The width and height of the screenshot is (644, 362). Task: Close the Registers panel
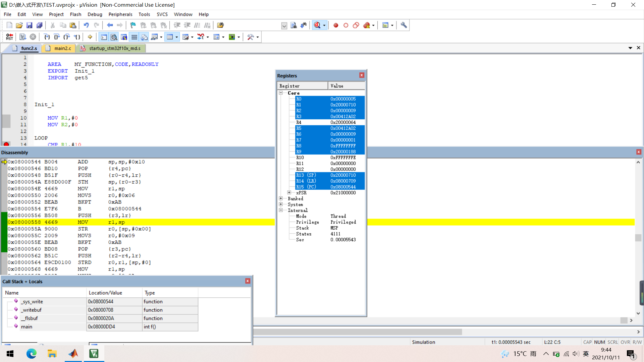(x=362, y=75)
